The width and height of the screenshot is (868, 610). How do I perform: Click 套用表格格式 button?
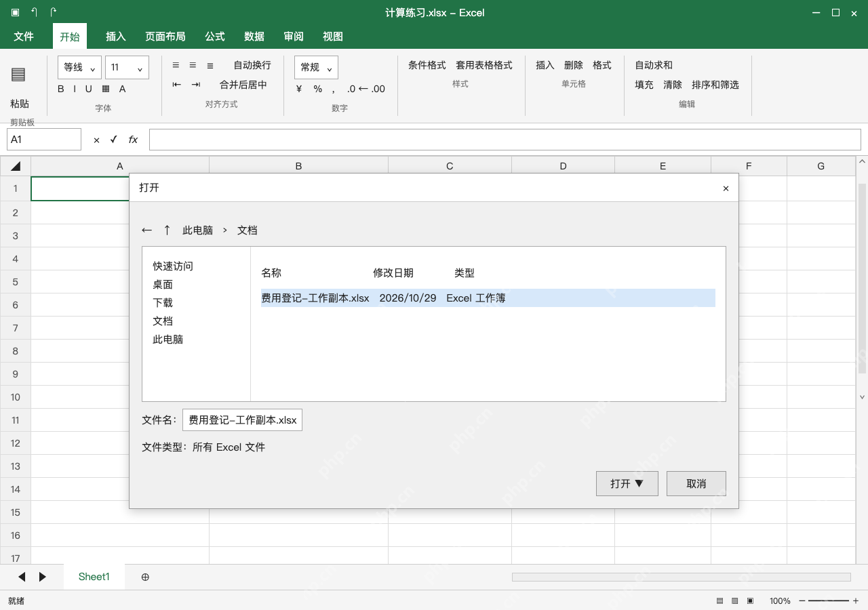click(484, 65)
